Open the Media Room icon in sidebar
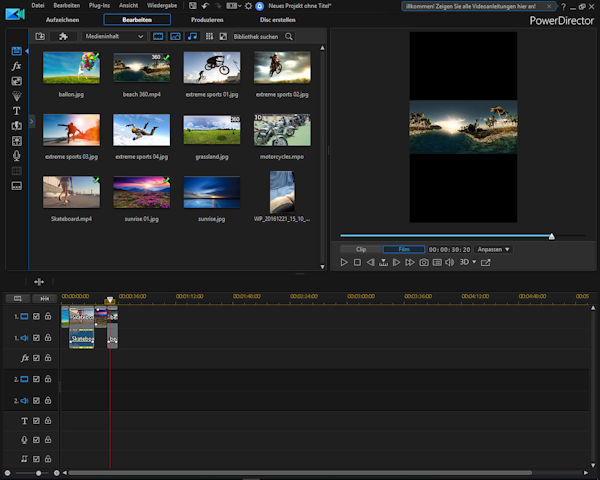Viewport: 600px width, 480px height. (16, 51)
